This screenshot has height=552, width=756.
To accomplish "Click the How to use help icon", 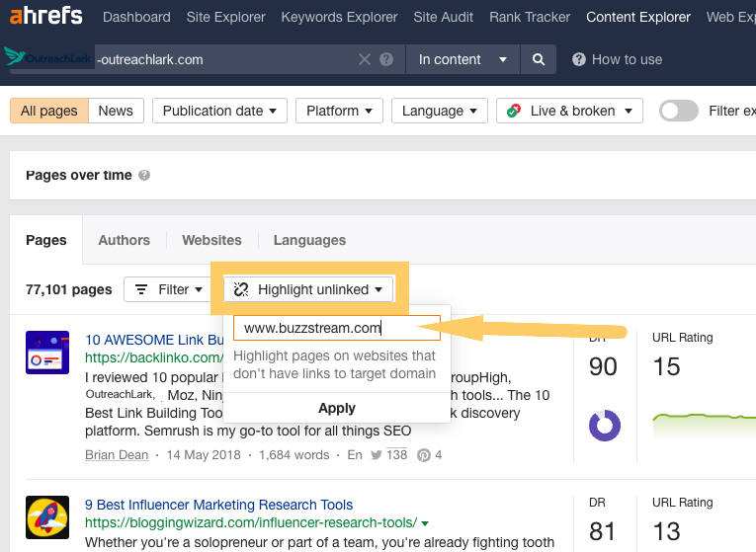I will [x=578, y=59].
